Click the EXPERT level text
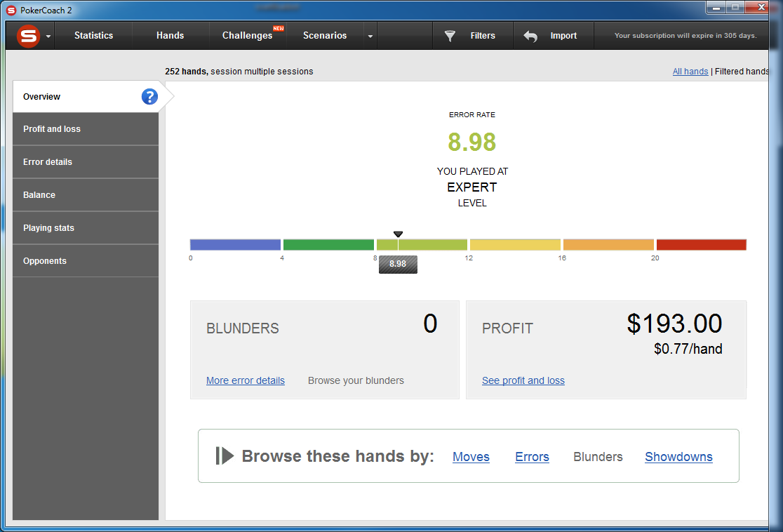The height and width of the screenshot is (532, 783). point(472,187)
